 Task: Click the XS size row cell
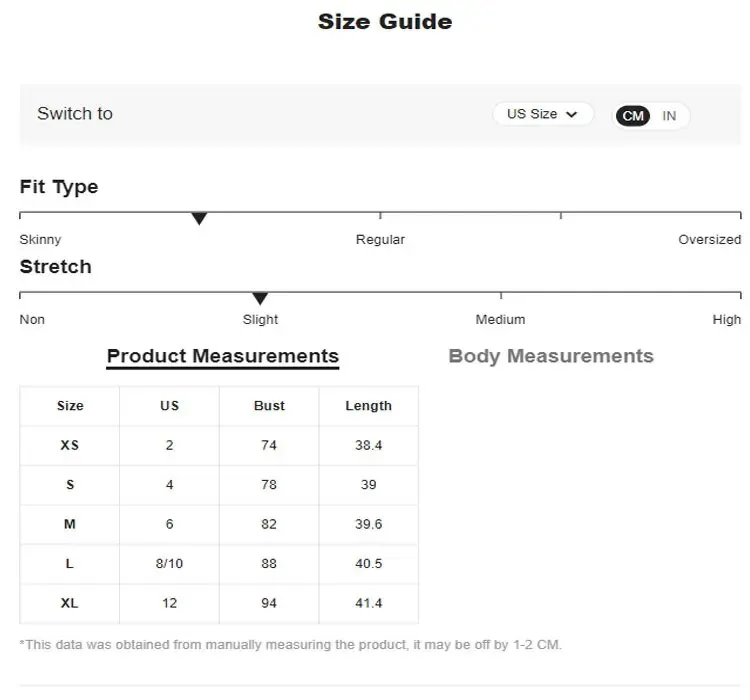pos(70,445)
